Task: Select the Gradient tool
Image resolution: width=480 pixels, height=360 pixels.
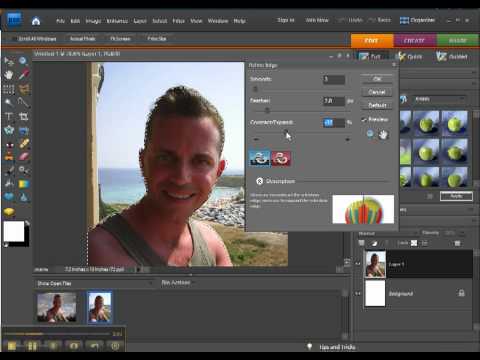Action: (24, 184)
